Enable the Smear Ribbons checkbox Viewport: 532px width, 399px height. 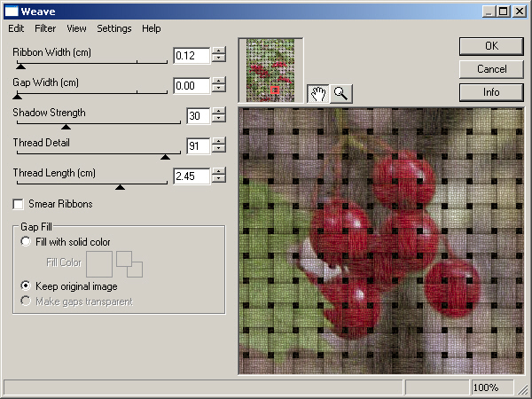tap(18, 204)
